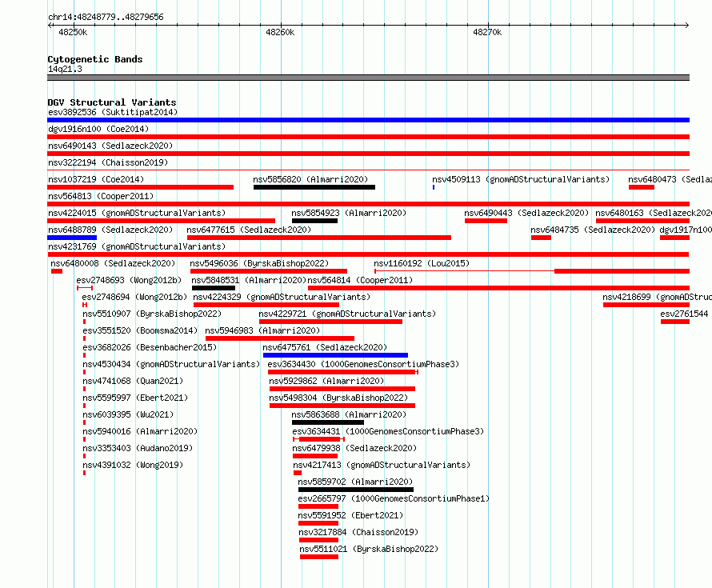The image size is (712, 588).
Task: Select nsv6479938 (Sedlazeck2020) label
Action: tap(354, 448)
